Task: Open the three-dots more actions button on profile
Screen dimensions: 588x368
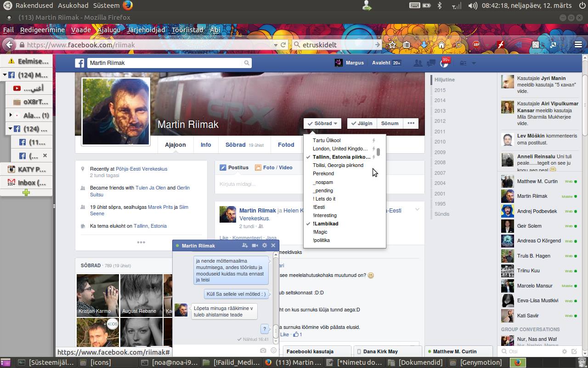Action: pos(411,123)
